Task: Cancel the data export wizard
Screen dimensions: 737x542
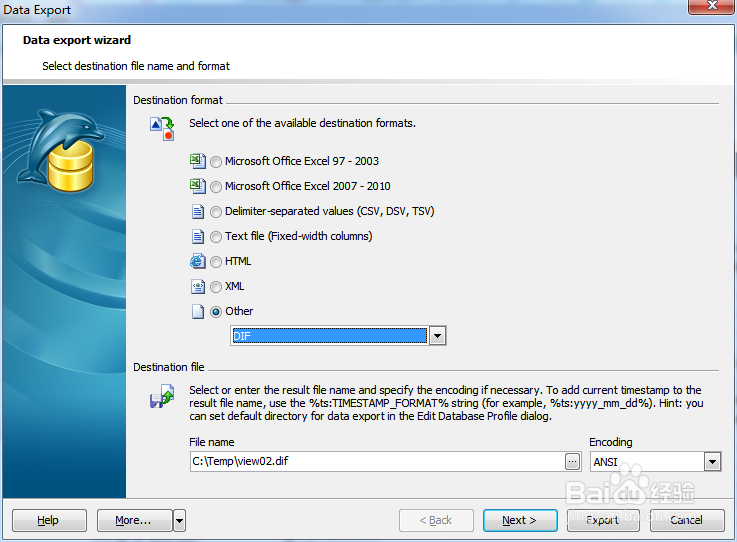Action: 687,520
